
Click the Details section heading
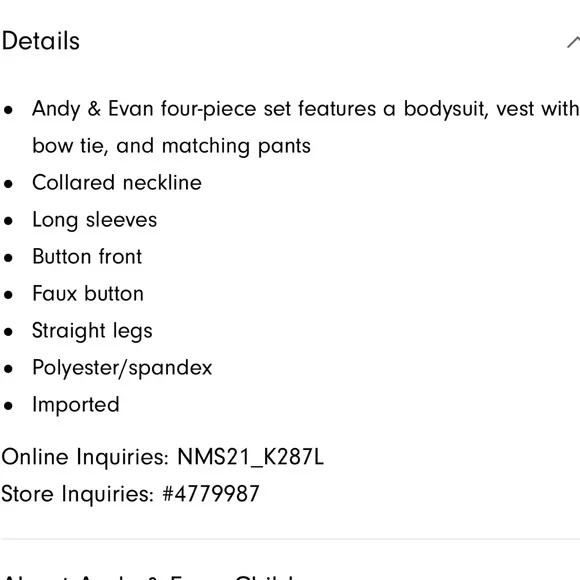[x=41, y=41]
